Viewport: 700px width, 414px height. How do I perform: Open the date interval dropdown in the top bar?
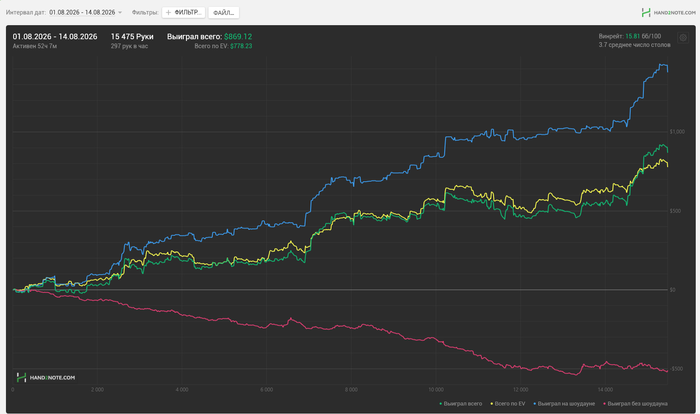pyautogui.click(x=85, y=13)
